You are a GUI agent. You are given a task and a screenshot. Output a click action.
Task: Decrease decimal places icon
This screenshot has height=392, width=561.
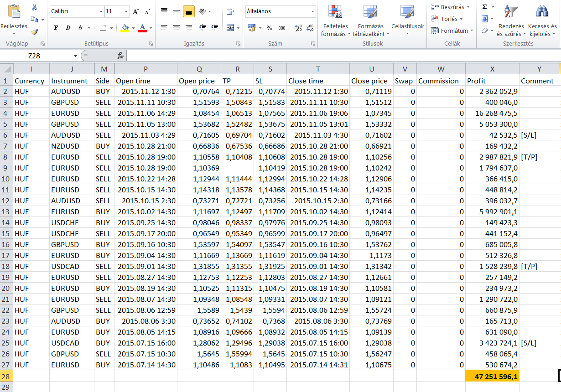click(310, 28)
